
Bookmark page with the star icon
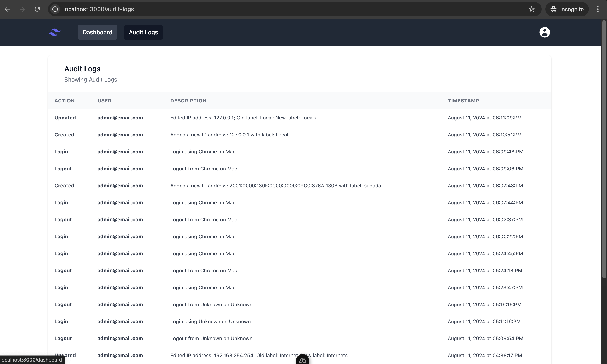[x=531, y=9]
